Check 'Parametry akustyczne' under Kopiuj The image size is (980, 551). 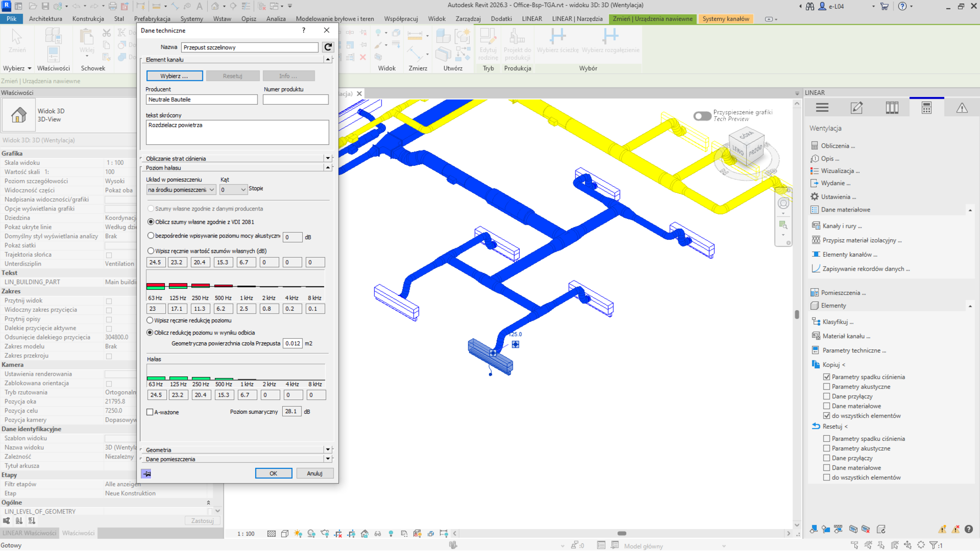(x=826, y=387)
